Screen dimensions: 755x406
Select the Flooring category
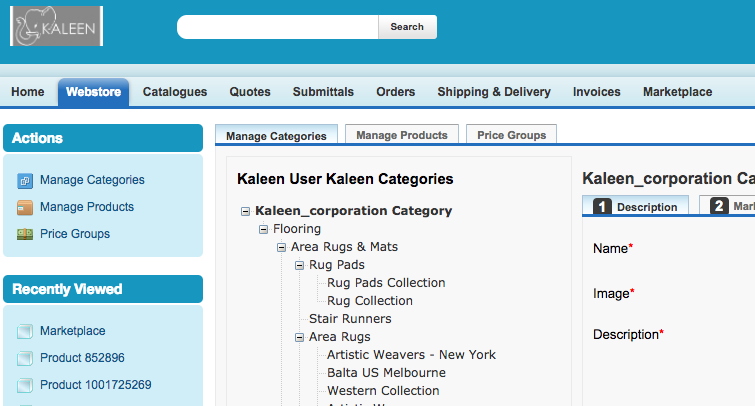297,229
